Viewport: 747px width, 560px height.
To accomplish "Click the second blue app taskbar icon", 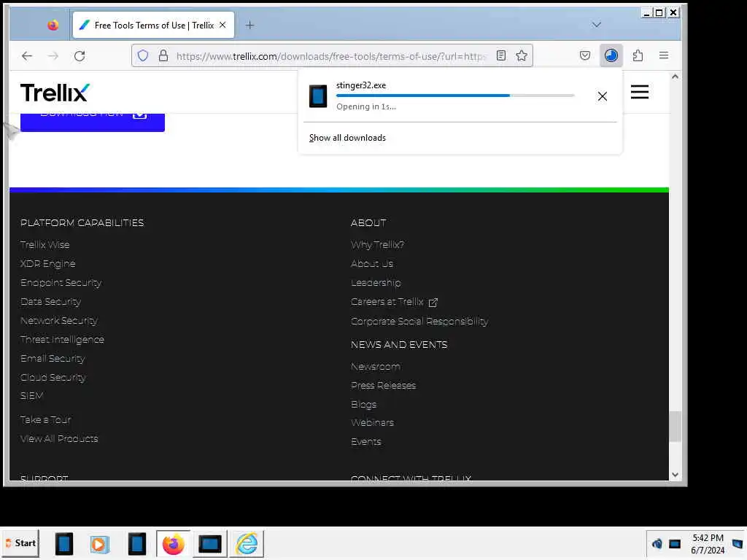I will [x=136, y=544].
